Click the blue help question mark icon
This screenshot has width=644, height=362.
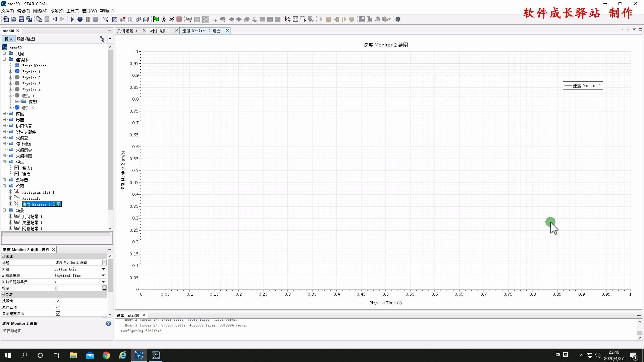click(x=108, y=323)
